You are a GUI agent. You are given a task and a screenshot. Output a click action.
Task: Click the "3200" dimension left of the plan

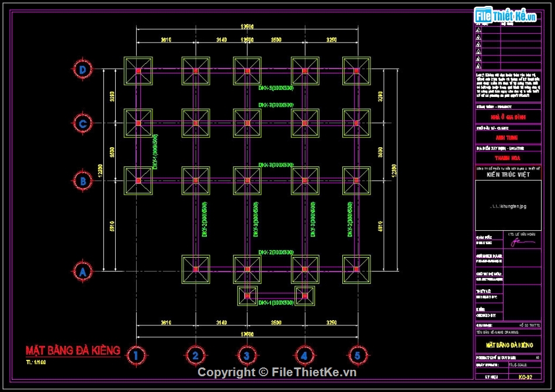tap(112, 96)
